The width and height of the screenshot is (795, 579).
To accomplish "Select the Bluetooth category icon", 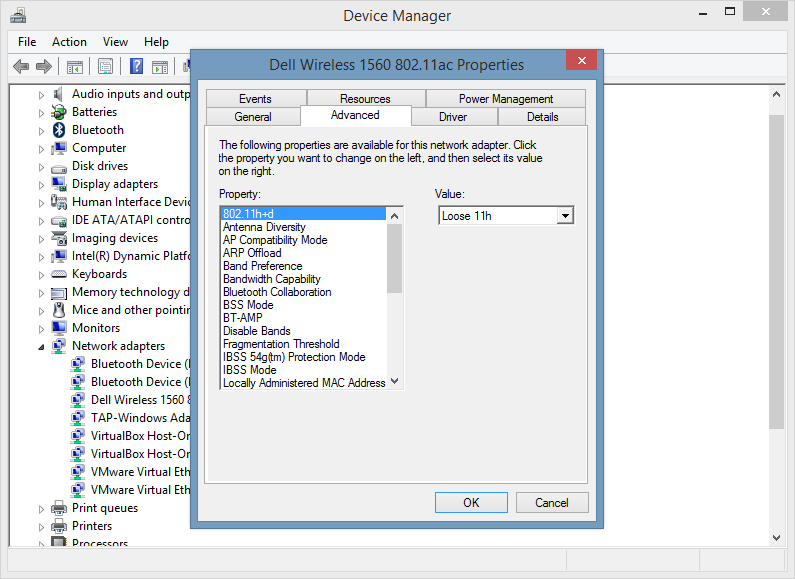I will coord(59,130).
